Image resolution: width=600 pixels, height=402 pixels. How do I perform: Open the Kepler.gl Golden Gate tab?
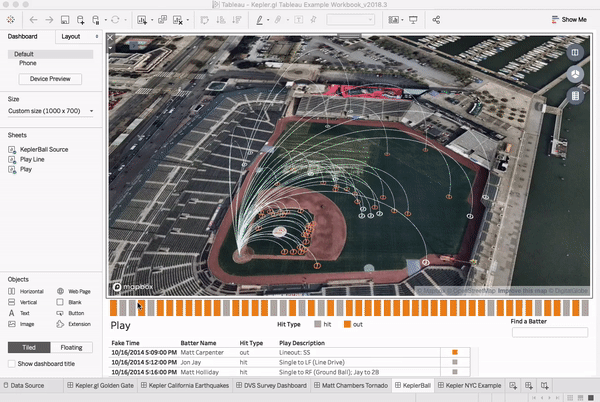click(101, 386)
